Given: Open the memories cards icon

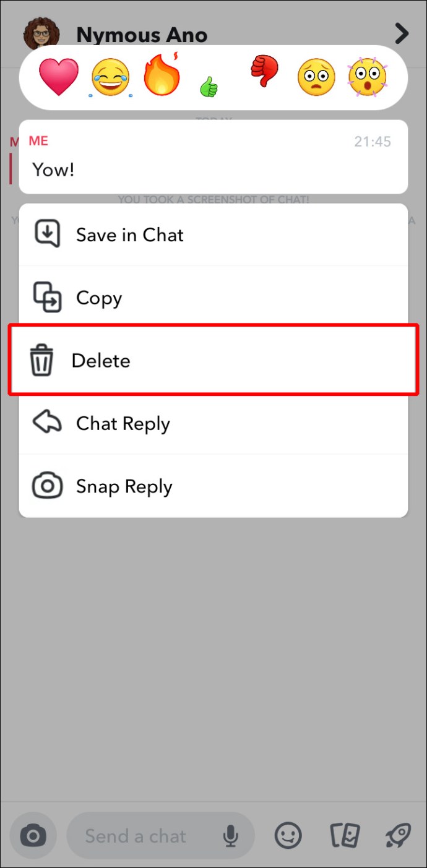Looking at the screenshot, I should coord(345,836).
